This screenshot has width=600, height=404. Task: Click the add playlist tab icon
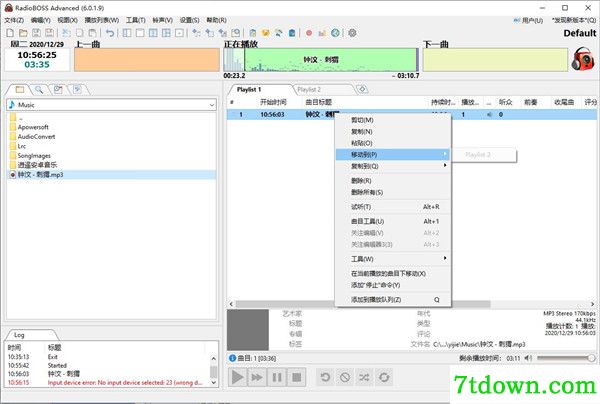pyautogui.click(x=362, y=89)
